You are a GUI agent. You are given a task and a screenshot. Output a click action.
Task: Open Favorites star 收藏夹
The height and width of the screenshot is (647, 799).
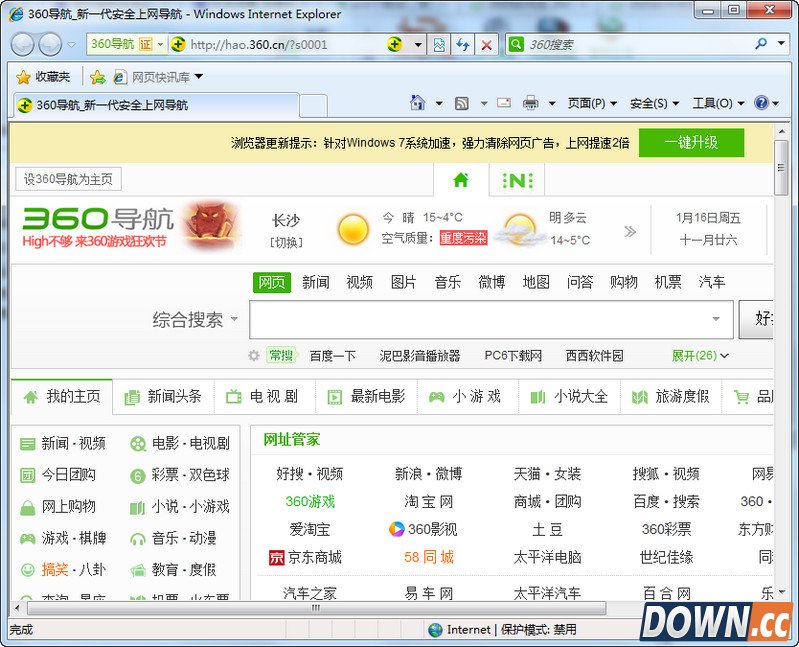coord(43,77)
